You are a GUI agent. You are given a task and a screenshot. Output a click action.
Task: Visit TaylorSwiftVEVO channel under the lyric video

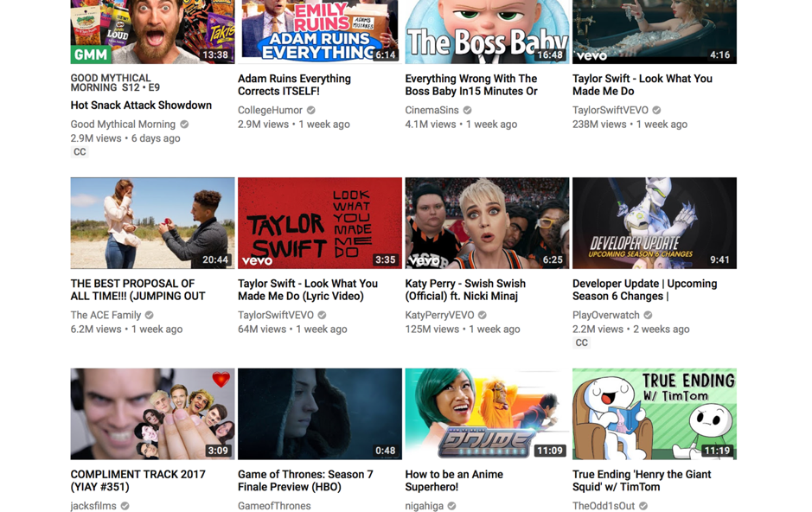(276, 316)
